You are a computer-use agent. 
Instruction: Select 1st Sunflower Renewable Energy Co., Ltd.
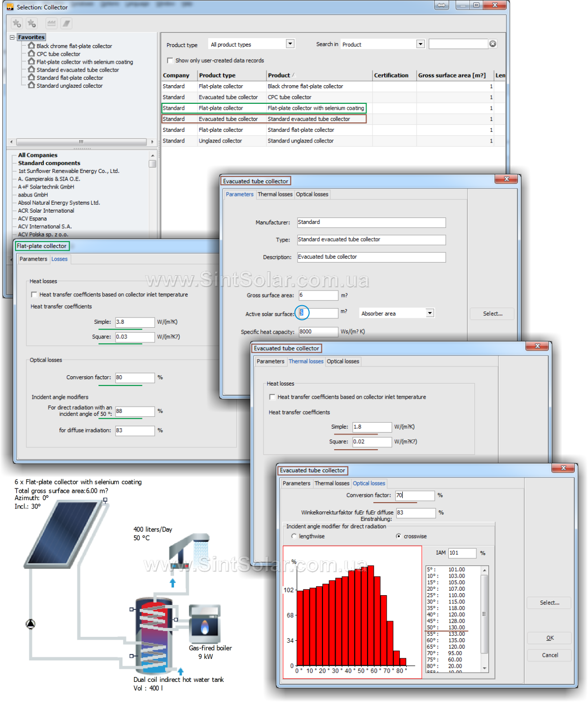coord(69,171)
